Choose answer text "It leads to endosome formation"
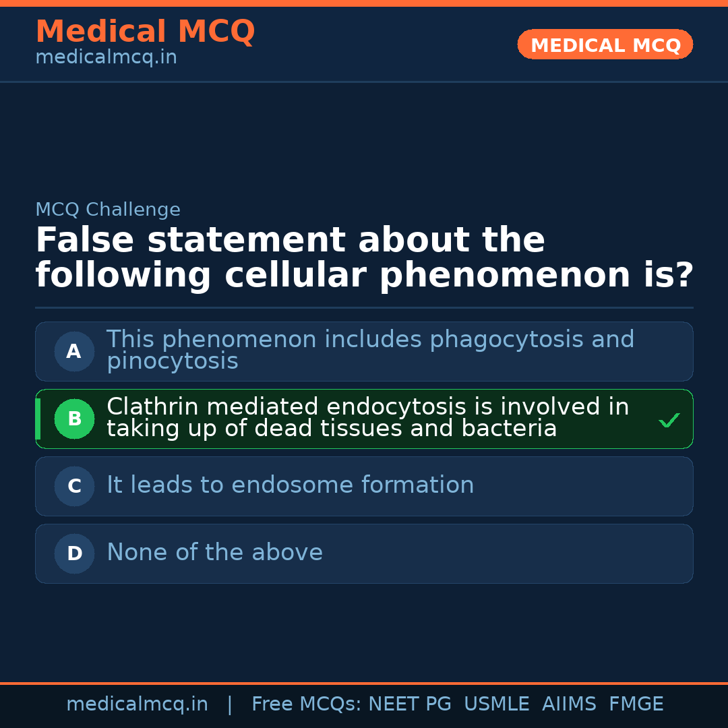This screenshot has height=728, width=728. [x=290, y=485]
